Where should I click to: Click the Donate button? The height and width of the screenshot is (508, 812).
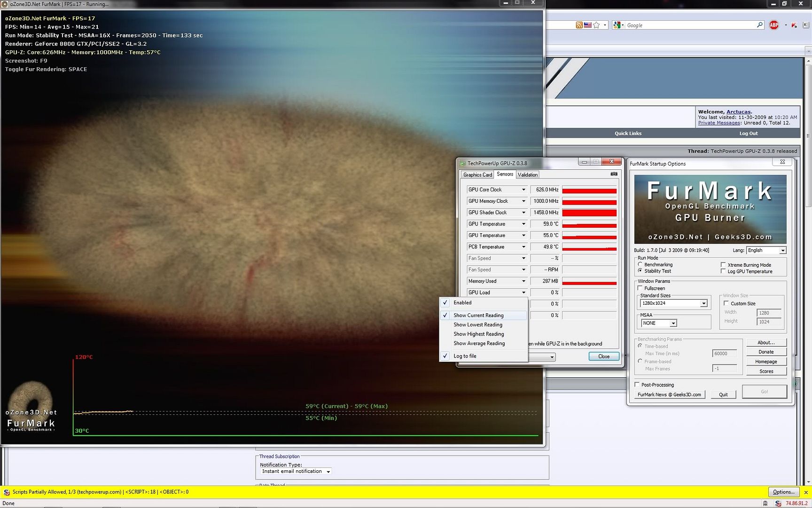[766, 352]
